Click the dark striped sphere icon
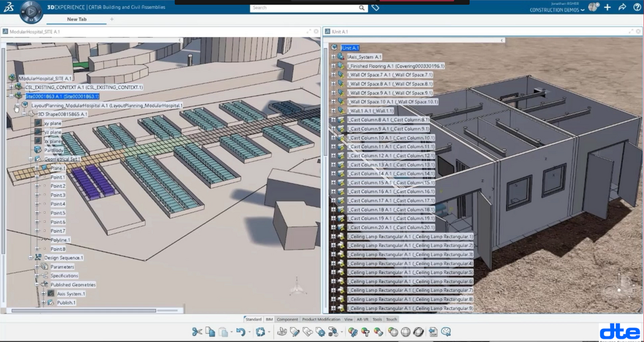Viewport: 644px width, 342px height. coord(418,332)
